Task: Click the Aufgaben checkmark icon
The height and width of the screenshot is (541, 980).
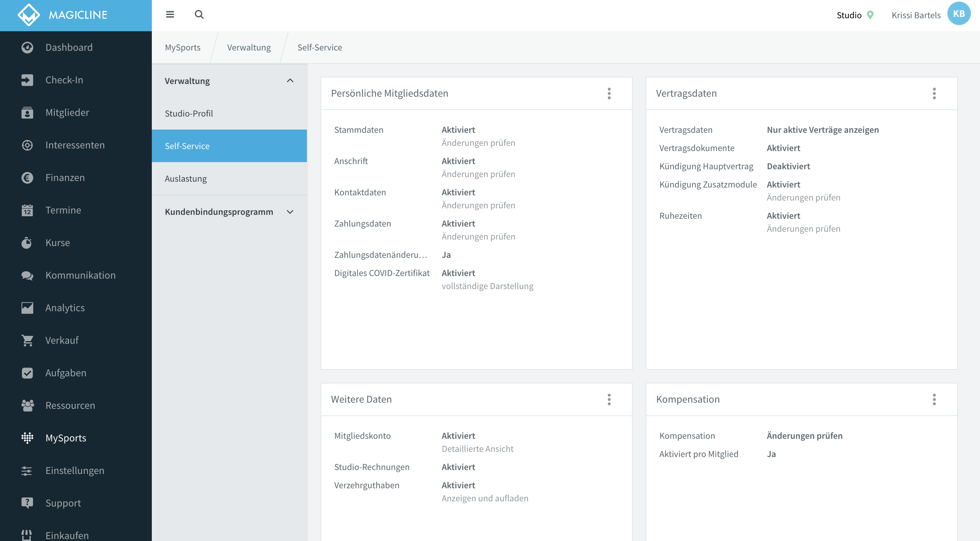Action: coord(27,373)
